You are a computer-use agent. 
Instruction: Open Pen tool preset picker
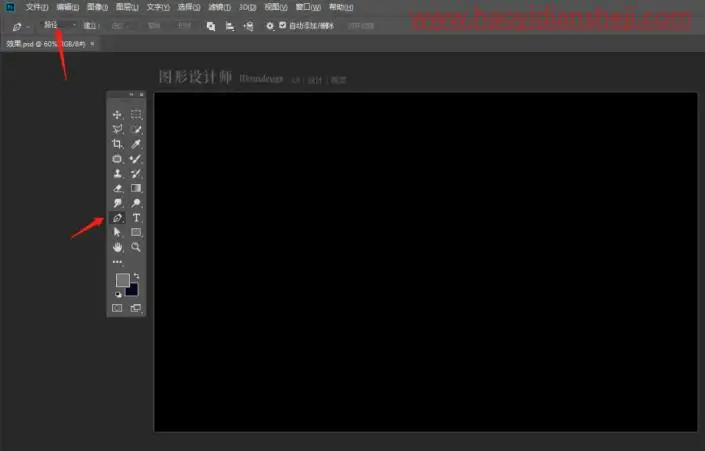coord(20,27)
